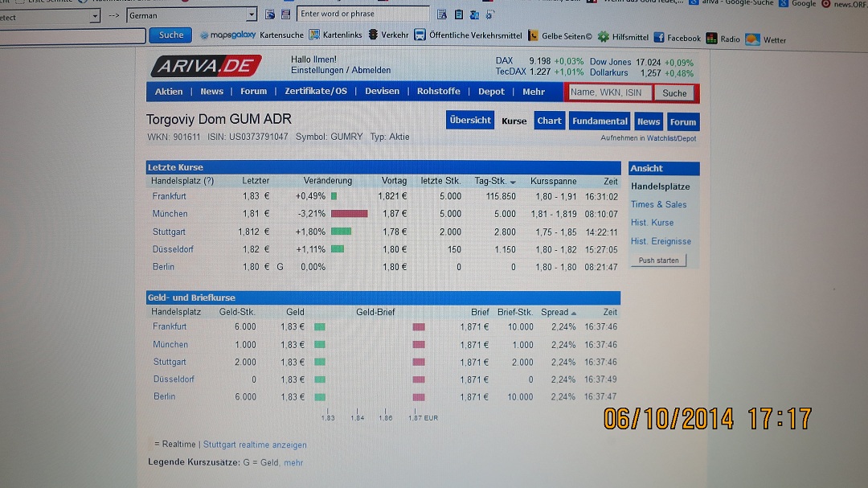Sort by Spread column arrow
868x488 pixels.
click(574, 314)
